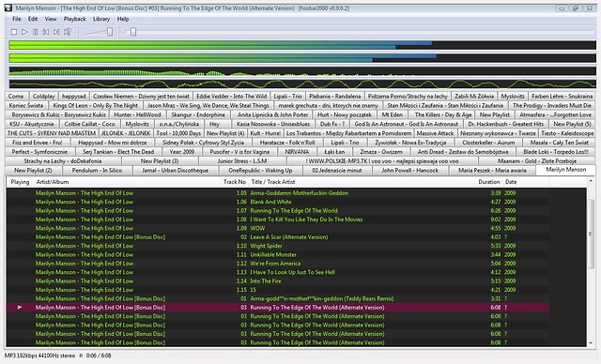Select We're From America track
Screen dimensions: 601x364
(278, 264)
